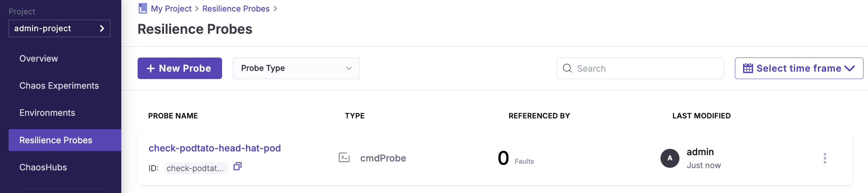868x193 pixels.
Task: Open Chaos Experiments in the sidebar
Action: pos(59,86)
